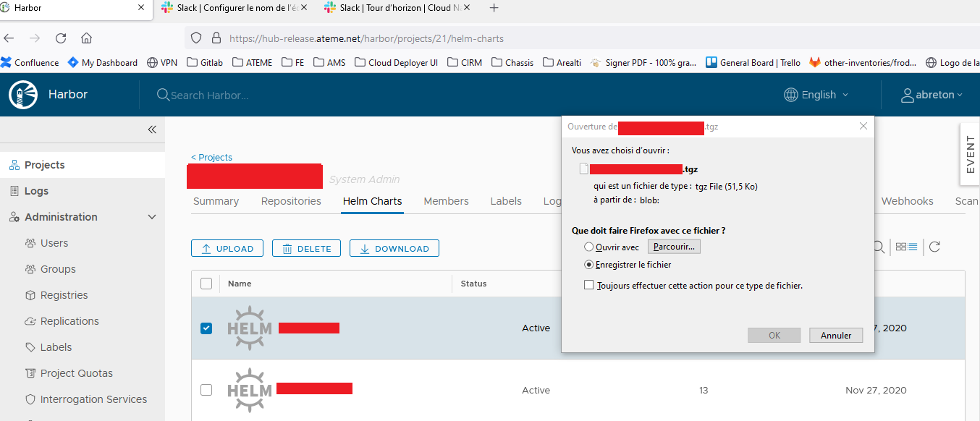The image size is (980, 421).
Task: Collapse the Administration section
Action: coord(152,217)
